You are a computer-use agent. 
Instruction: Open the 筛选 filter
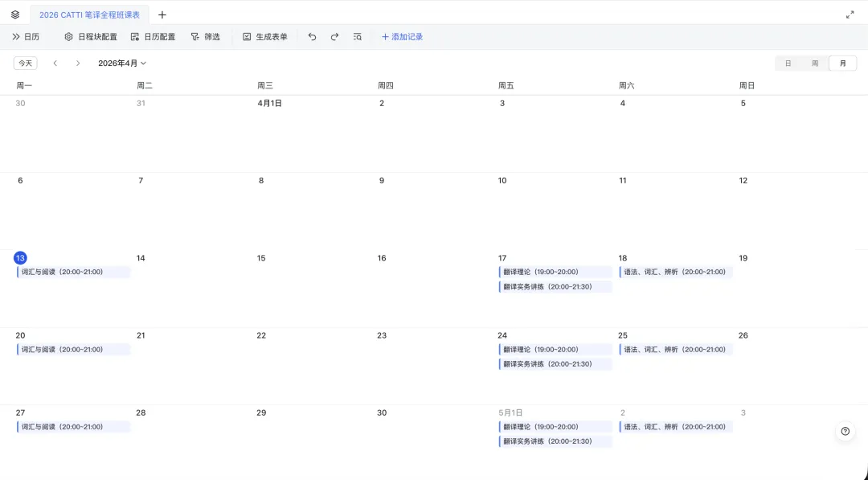click(x=206, y=37)
